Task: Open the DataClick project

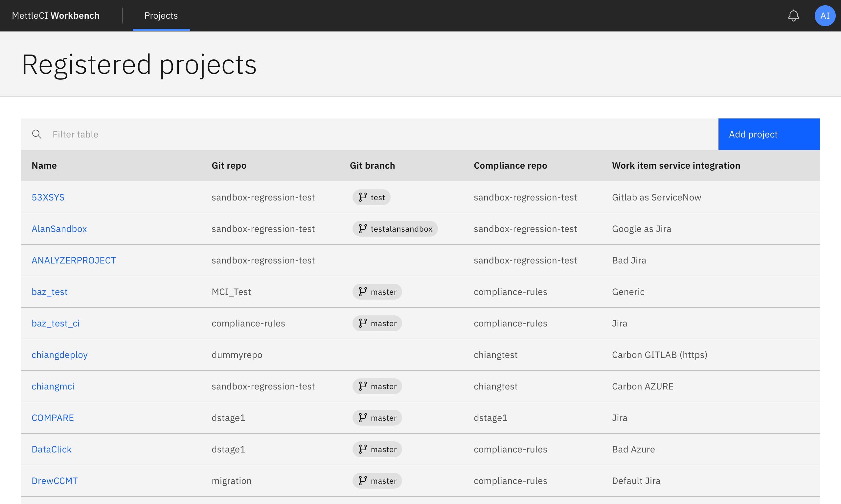Action: (x=51, y=449)
